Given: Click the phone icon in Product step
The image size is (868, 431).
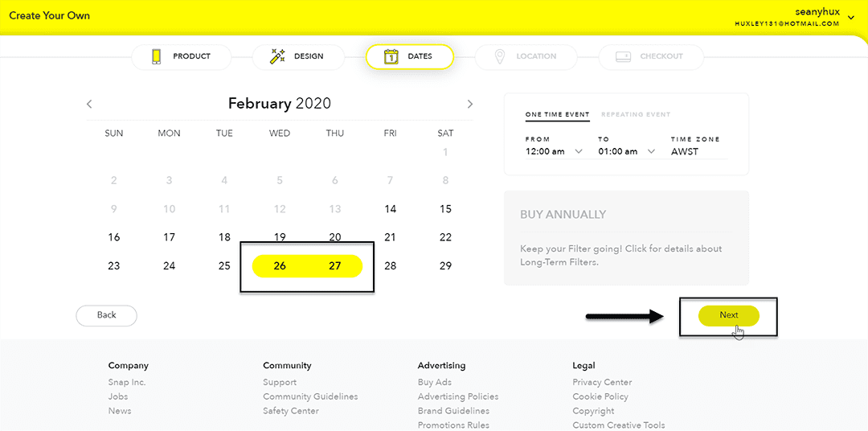Looking at the screenshot, I should click(x=157, y=56).
